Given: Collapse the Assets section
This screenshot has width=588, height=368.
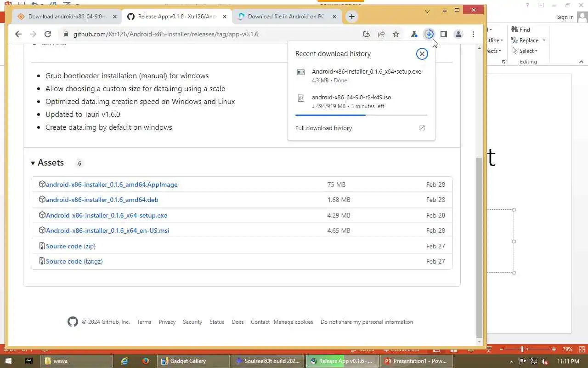Looking at the screenshot, I should [x=47, y=163].
